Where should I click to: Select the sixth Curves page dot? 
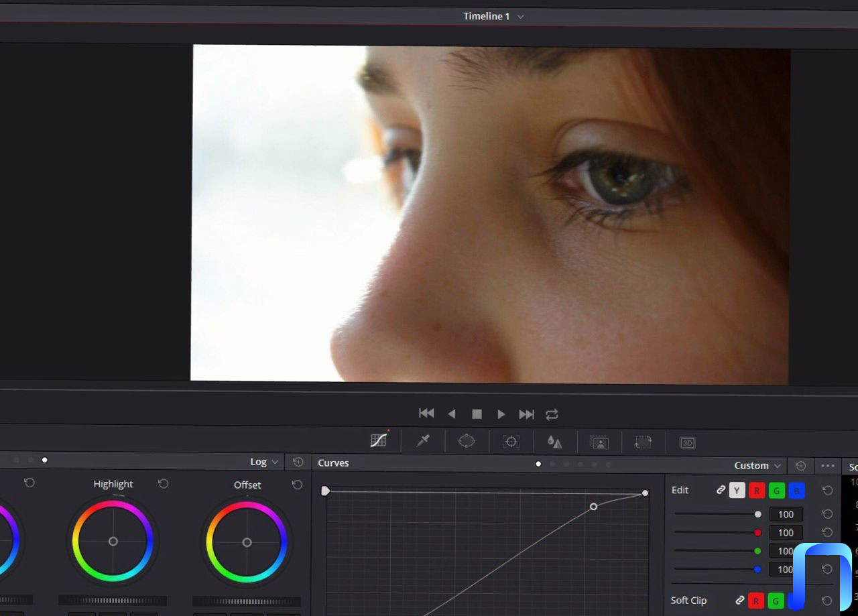pyautogui.click(x=609, y=465)
